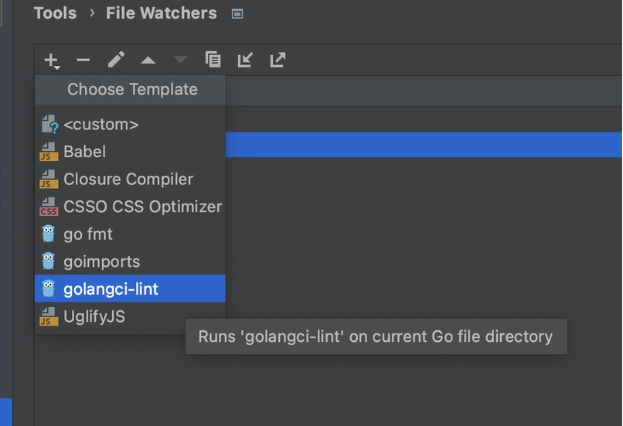This screenshot has height=426, width=623.
Task: Click the Edit pencil icon
Action: [116, 61]
